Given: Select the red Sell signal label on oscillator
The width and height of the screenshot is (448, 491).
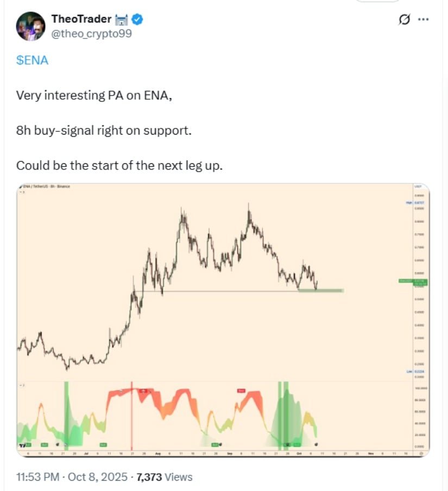Looking at the screenshot, I should [x=240, y=390].
